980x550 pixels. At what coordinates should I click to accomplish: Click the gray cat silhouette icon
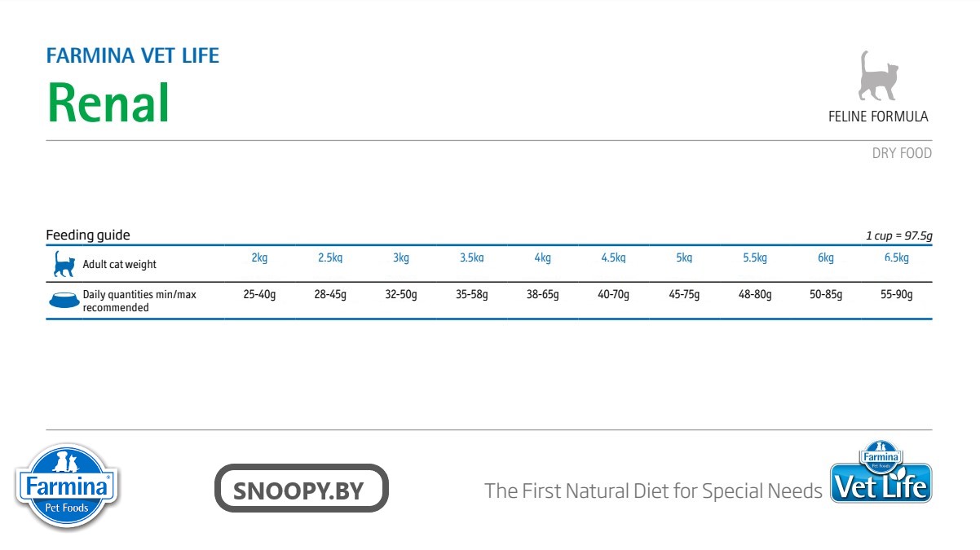coord(877,76)
